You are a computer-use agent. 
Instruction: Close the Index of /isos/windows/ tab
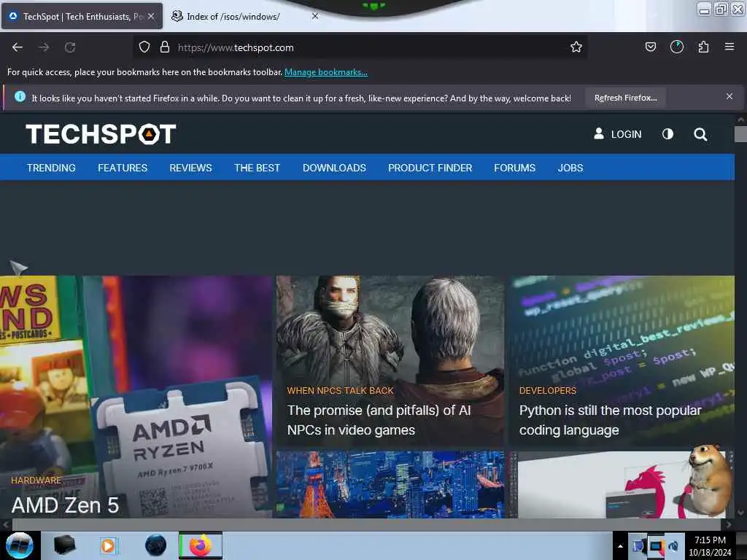tap(315, 16)
